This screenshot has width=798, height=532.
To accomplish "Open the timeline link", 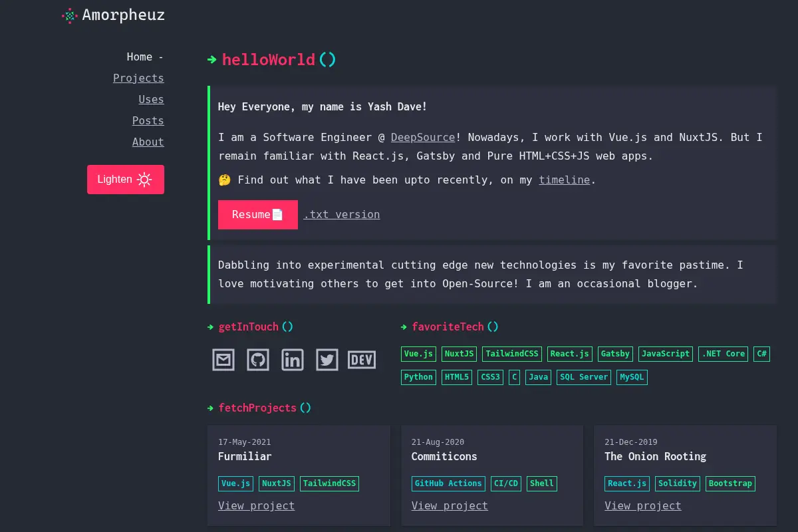I will coord(565,180).
